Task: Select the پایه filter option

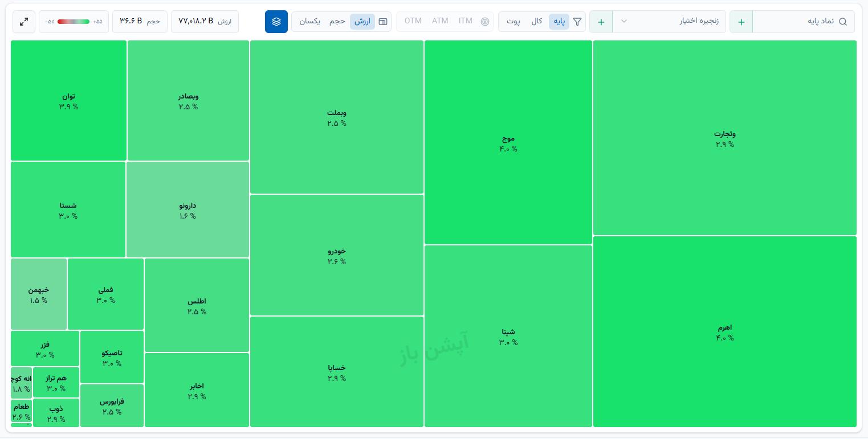Action: (559, 22)
